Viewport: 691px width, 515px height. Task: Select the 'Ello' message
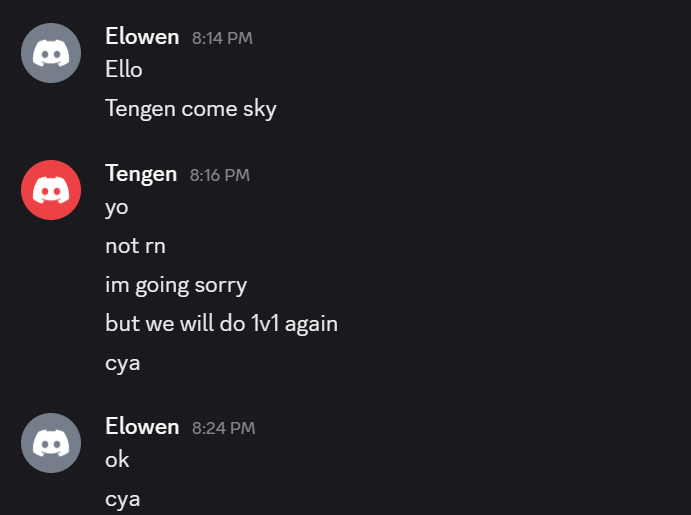point(124,70)
